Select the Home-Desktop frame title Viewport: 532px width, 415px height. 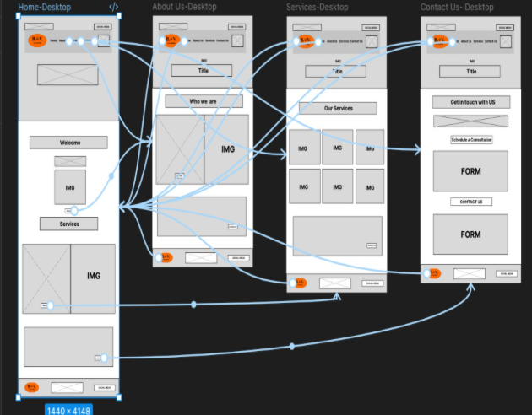coord(45,7)
